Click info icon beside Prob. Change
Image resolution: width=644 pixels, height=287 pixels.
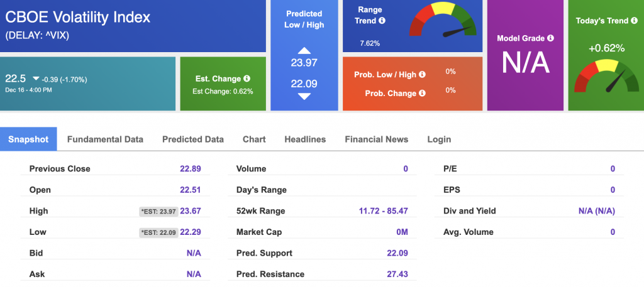click(422, 93)
